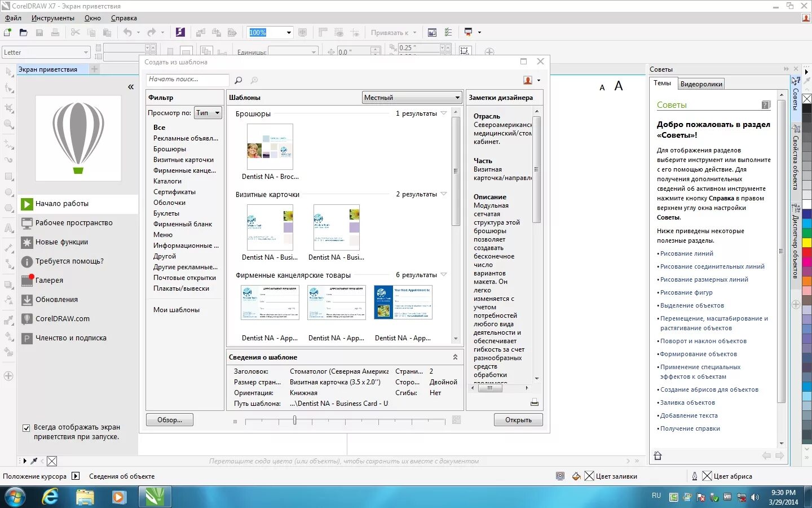
Task: Click the Windows Media Player taskbar icon
Action: (x=119, y=497)
